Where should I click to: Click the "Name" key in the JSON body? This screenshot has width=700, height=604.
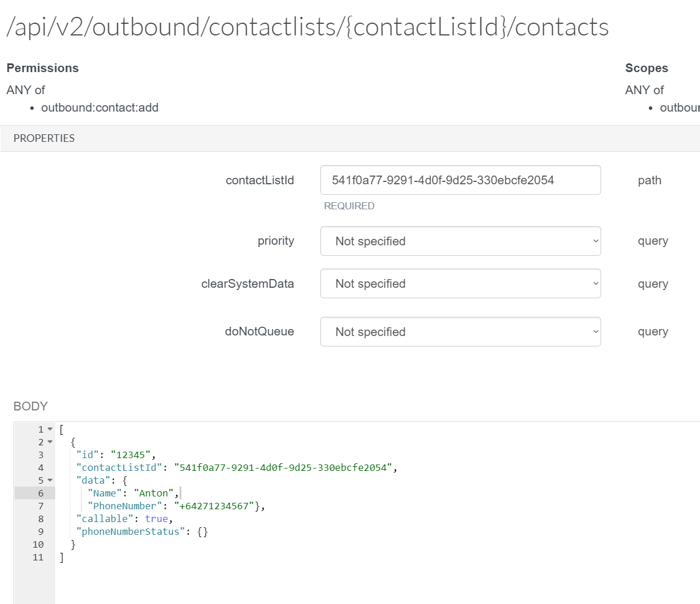(105, 494)
